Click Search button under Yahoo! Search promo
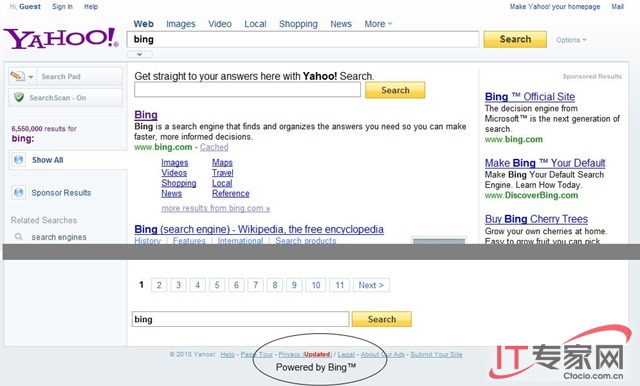 [395, 90]
